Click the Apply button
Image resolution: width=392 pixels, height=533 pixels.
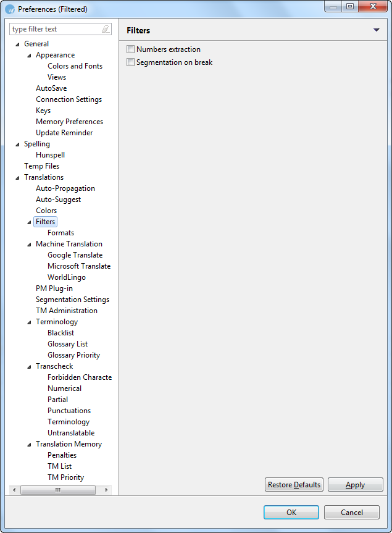pos(356,484)
